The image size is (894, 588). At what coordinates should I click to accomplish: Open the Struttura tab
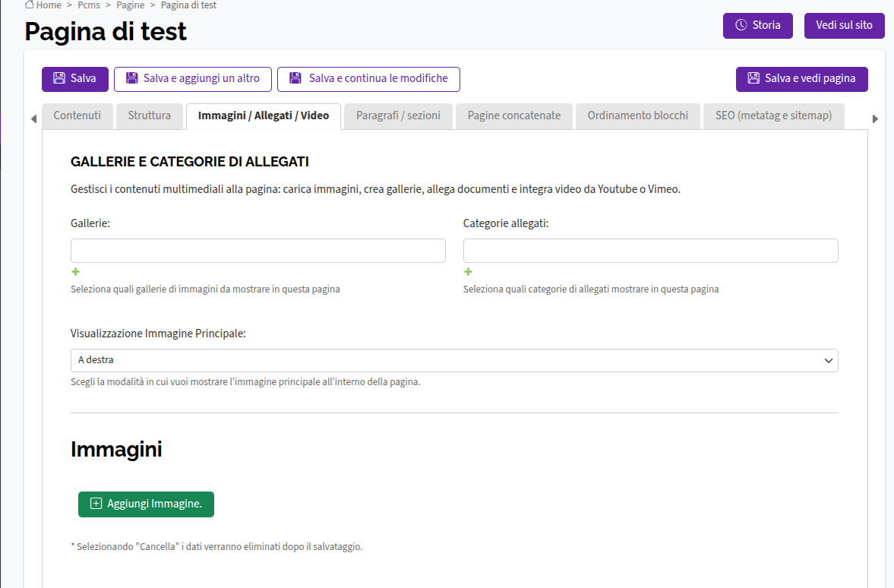click(150, 115)
